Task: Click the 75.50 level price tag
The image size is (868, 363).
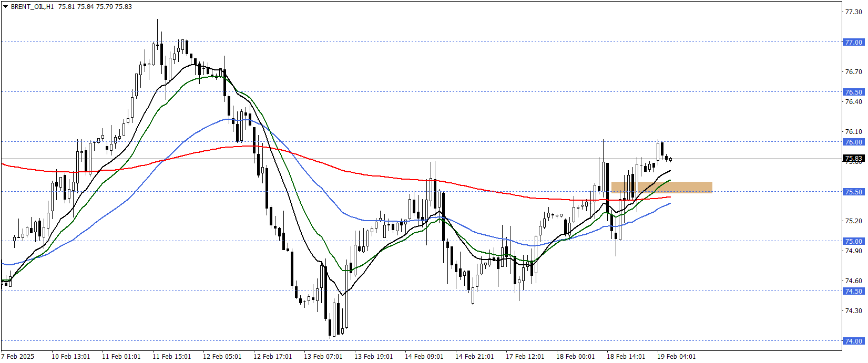Action: pyautogui.click(x=853, y=192)
